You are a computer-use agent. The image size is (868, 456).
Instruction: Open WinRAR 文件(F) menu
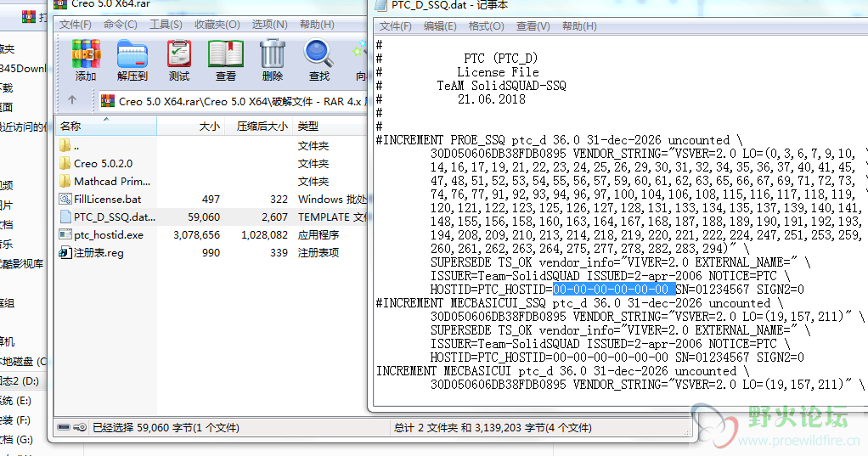tap(76, 25)
